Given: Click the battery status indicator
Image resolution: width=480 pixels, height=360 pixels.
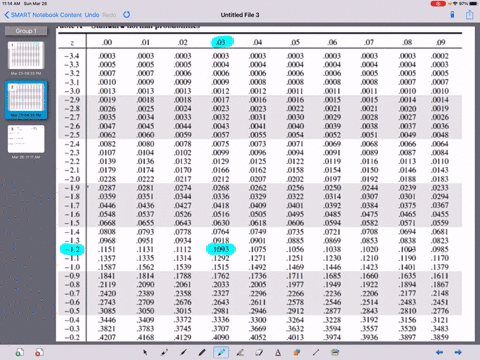Looking at the screenshot, I should pos(474,4).
